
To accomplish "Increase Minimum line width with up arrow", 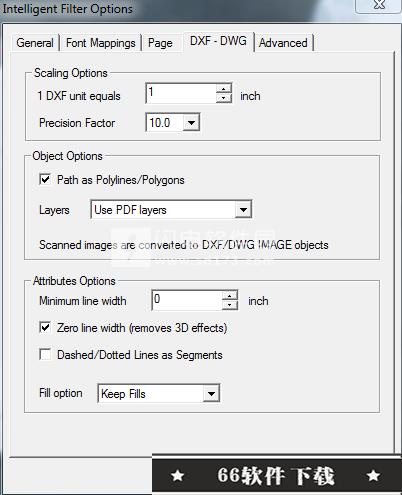I will pyautogui.click(x=230, y=296).
